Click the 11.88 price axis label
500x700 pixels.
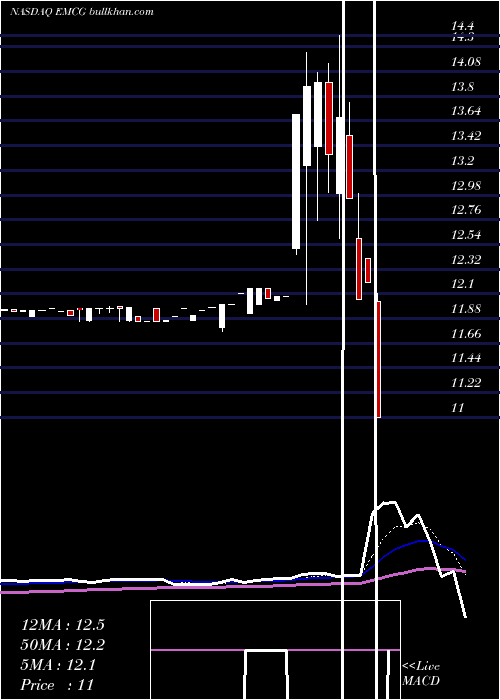[x=466, y=309]
